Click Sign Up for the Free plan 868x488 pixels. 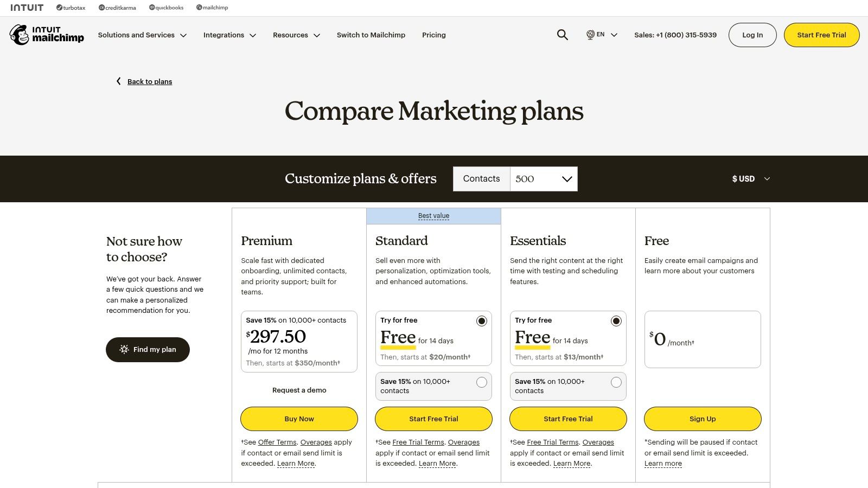[703, 419]
